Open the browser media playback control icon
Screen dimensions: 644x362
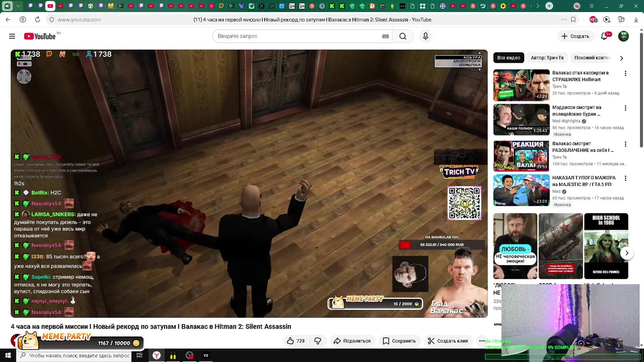coord(607,20)
